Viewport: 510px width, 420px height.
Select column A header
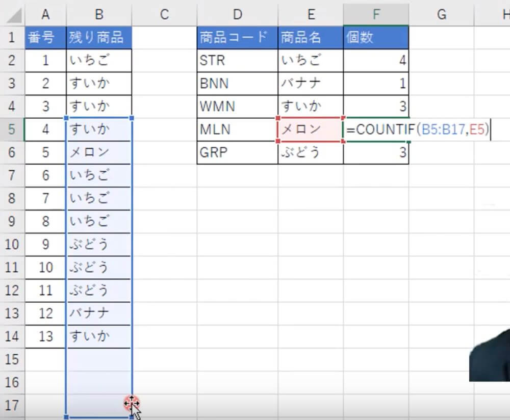45,14
